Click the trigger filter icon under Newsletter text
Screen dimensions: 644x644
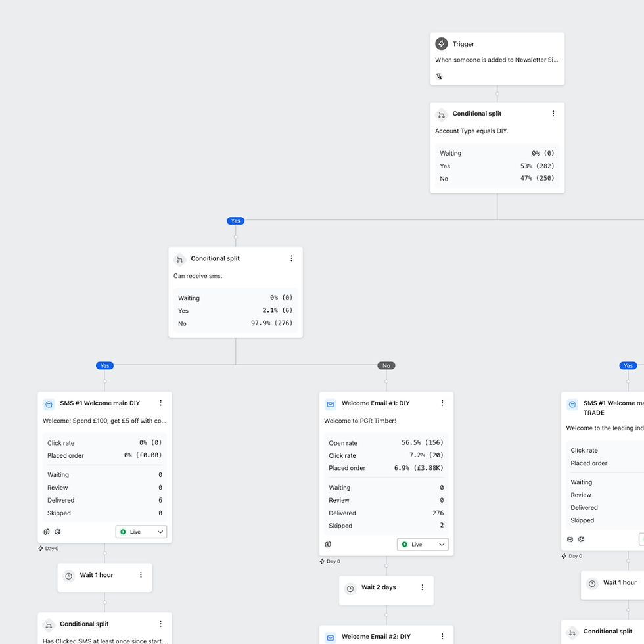(x=439, y=76)
